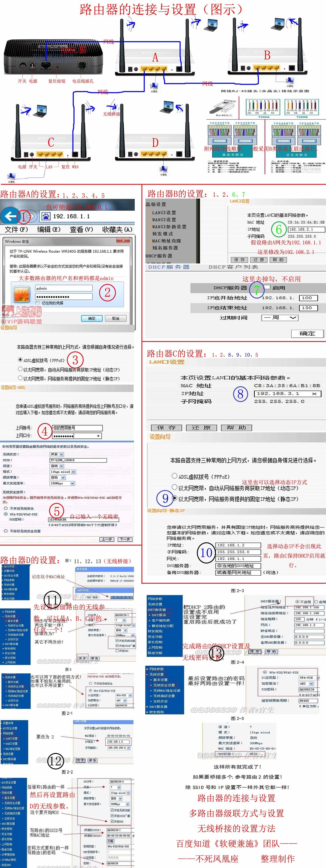Clear the 192.168.3.1 field with the x icon
The width and height of the screenshot is (326, 868).
[x=315, y=393]
